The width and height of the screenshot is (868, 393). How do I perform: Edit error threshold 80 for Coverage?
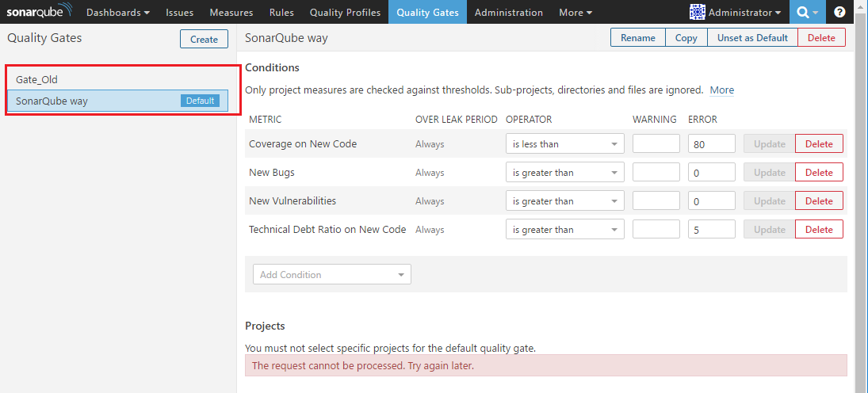(711, 143)
